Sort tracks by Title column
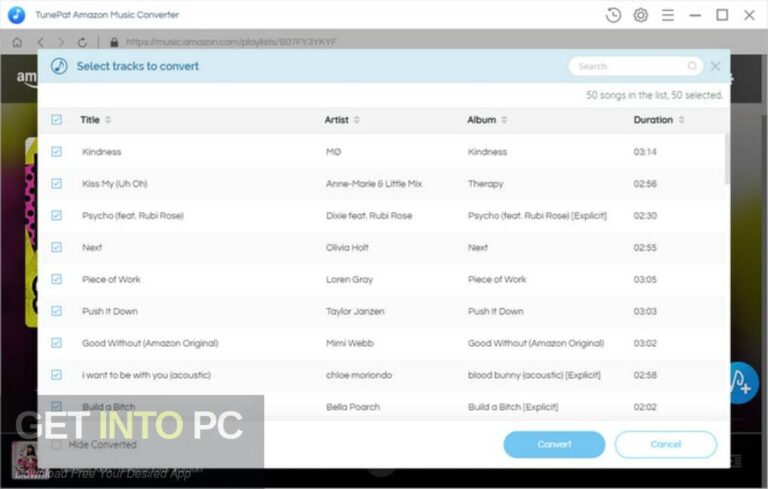Image resolution: width=768 pixels, height=489 pixels. pos(96,120)
